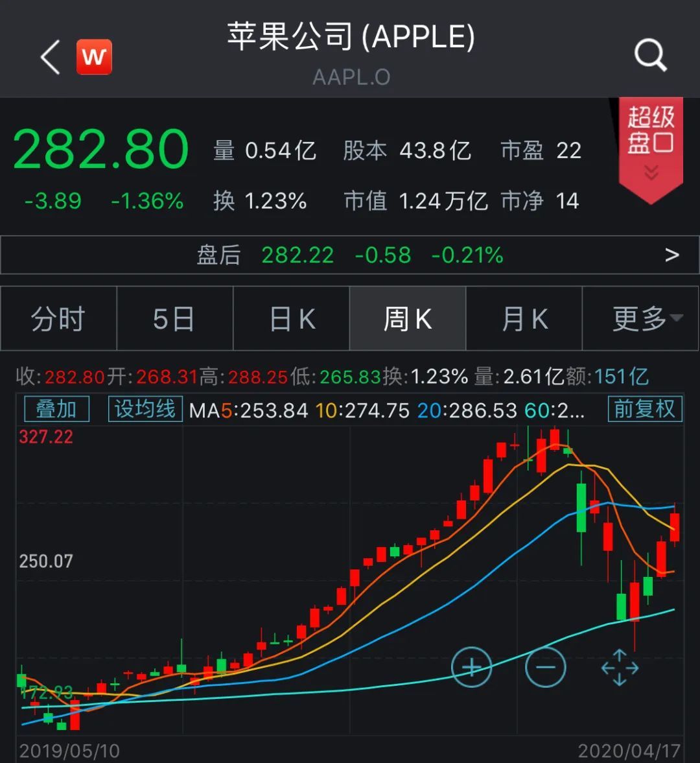Open the red W Wind logo
Image resolution: width=700 pixels, height=763 pixels.
pos(94,57)
